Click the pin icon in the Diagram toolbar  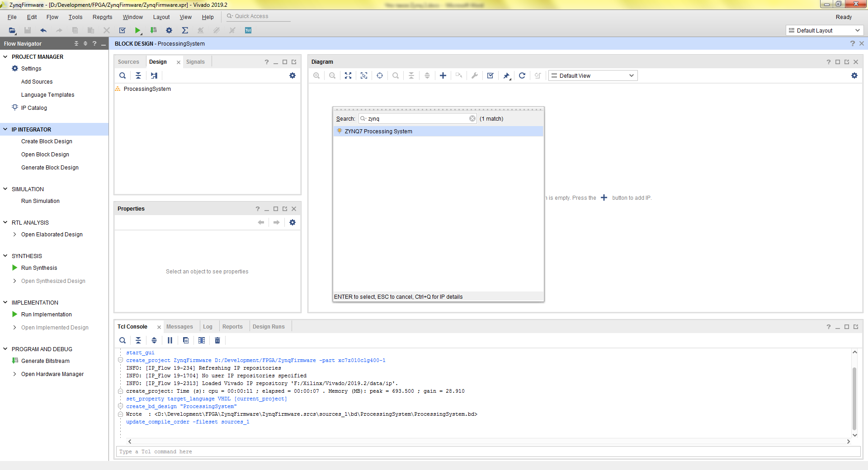tap(507, 75)
